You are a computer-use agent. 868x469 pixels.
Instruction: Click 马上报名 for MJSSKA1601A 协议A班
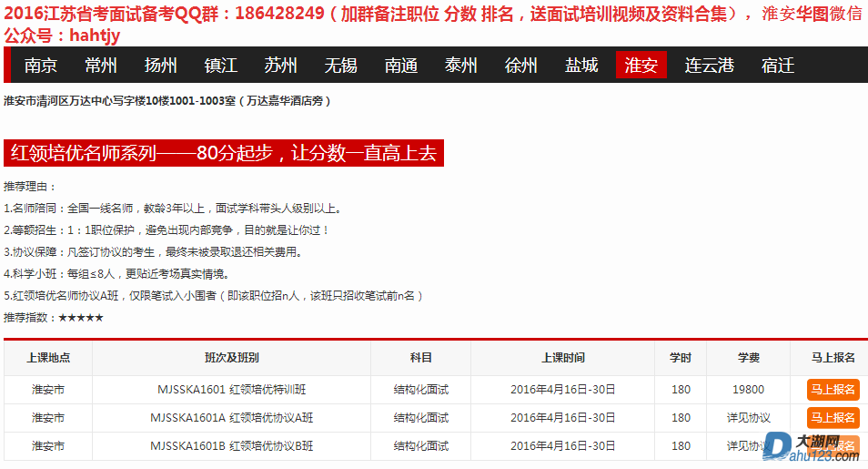[x=833, y=417]
